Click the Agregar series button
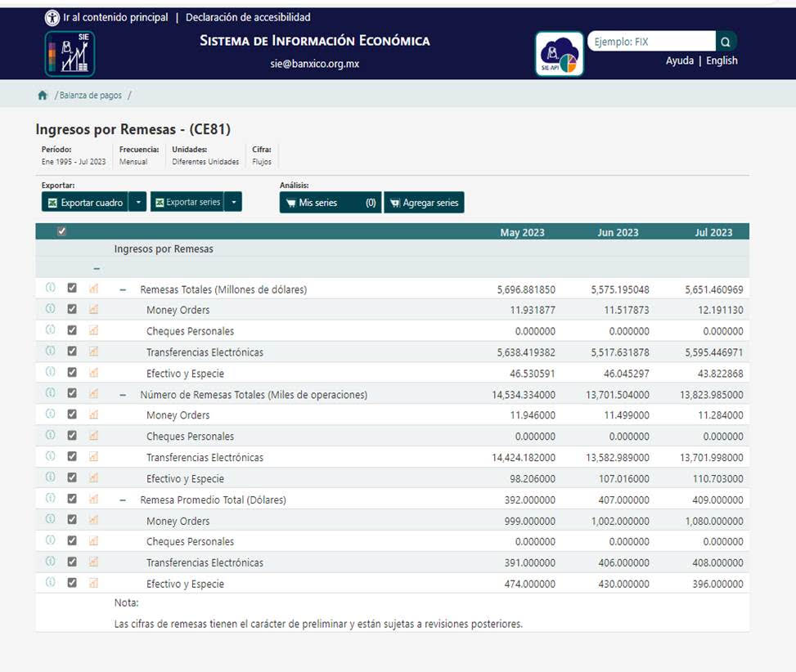Image resolution: width=796 pixels, height=672 pixels. (424, 203)
